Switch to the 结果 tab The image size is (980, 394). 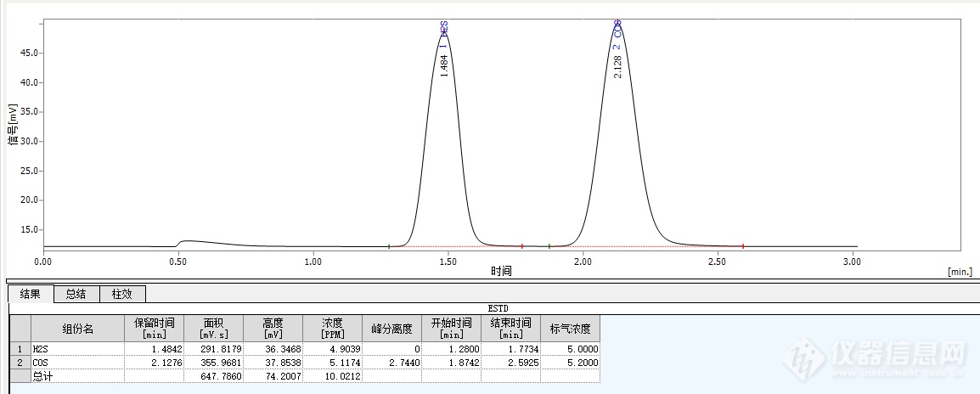coord(31,294)
